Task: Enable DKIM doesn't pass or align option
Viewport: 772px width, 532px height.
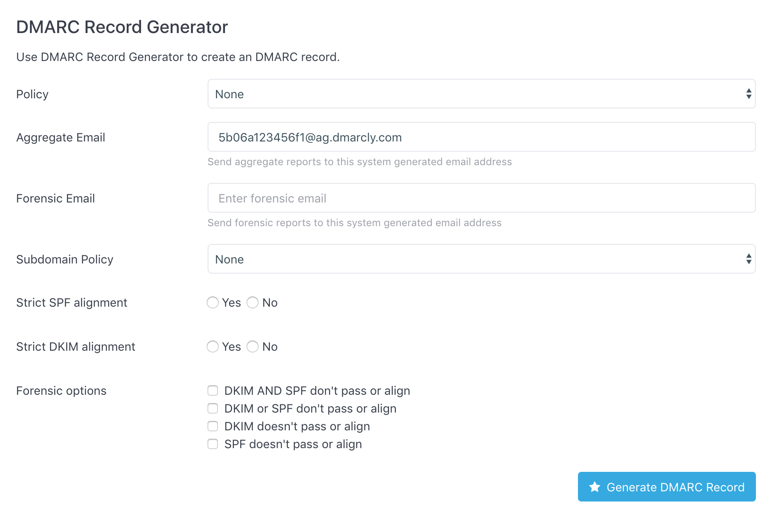Action: click(213, 426)
